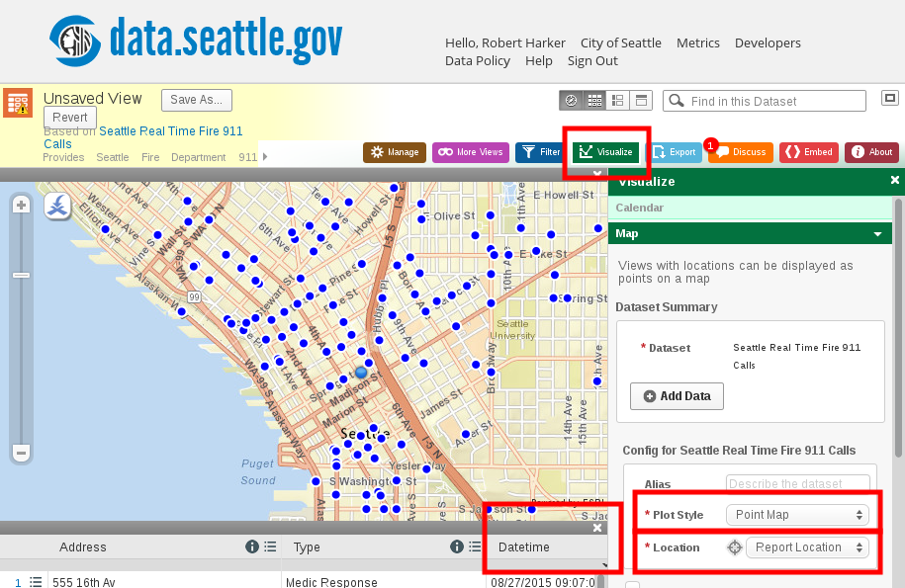
Task: Open the More Views button
Action: point(471,152)
